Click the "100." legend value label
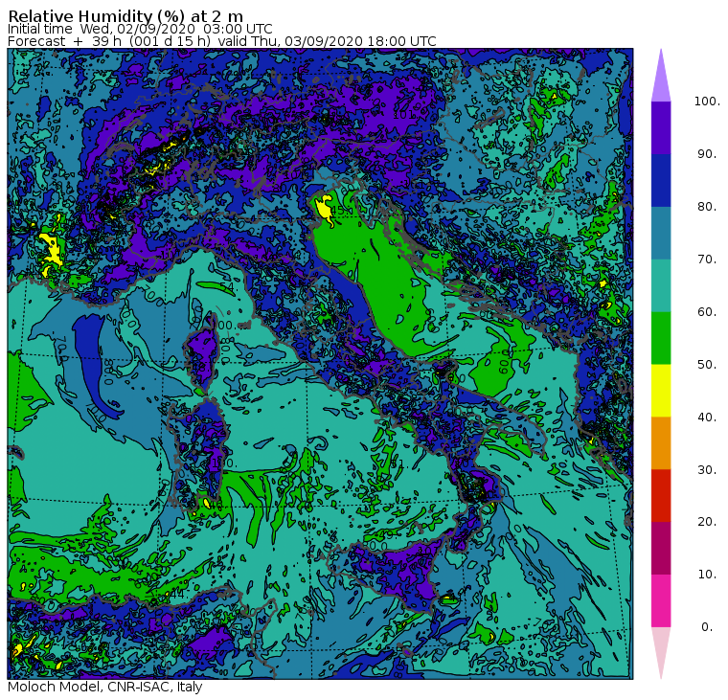Screen dimensions: 728x700 point(707,102)
